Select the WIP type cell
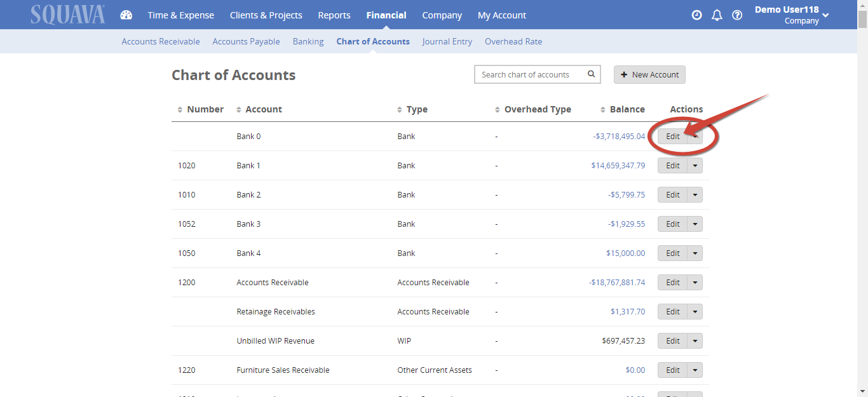The width and height of the screenshot is (868, 397). point(404,341)
